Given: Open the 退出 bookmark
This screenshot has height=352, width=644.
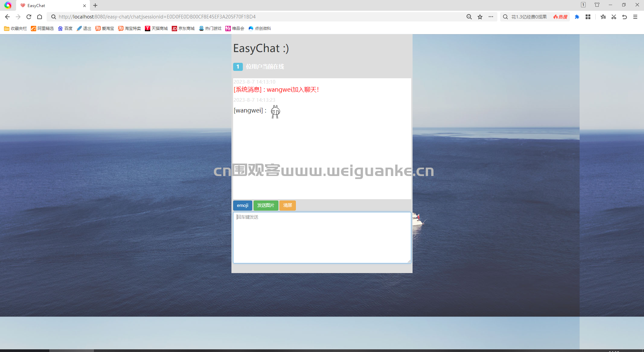Looking at the screenshot, I should pyautogui.click(x=84, y=29).
